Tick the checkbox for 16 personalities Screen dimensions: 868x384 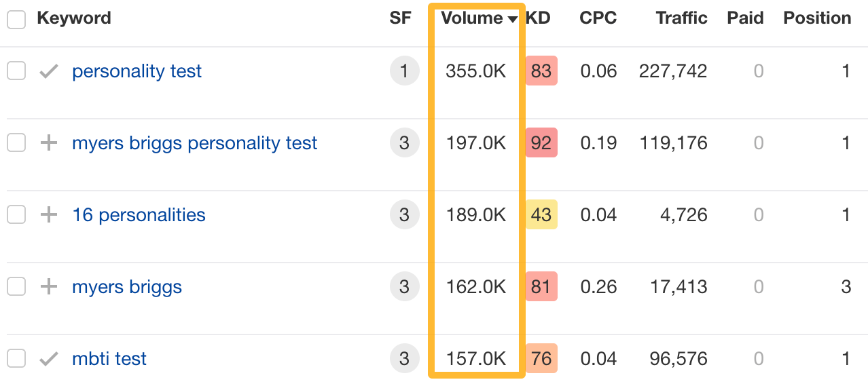(16, 215)
